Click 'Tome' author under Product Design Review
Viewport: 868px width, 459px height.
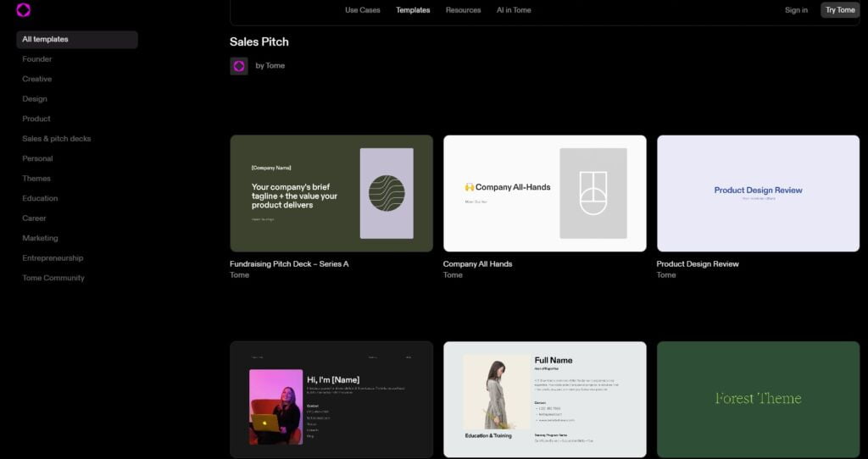click(666, 275)
